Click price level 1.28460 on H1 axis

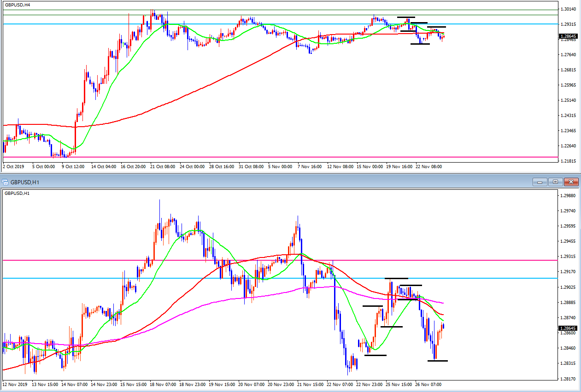tap(567, 348)
